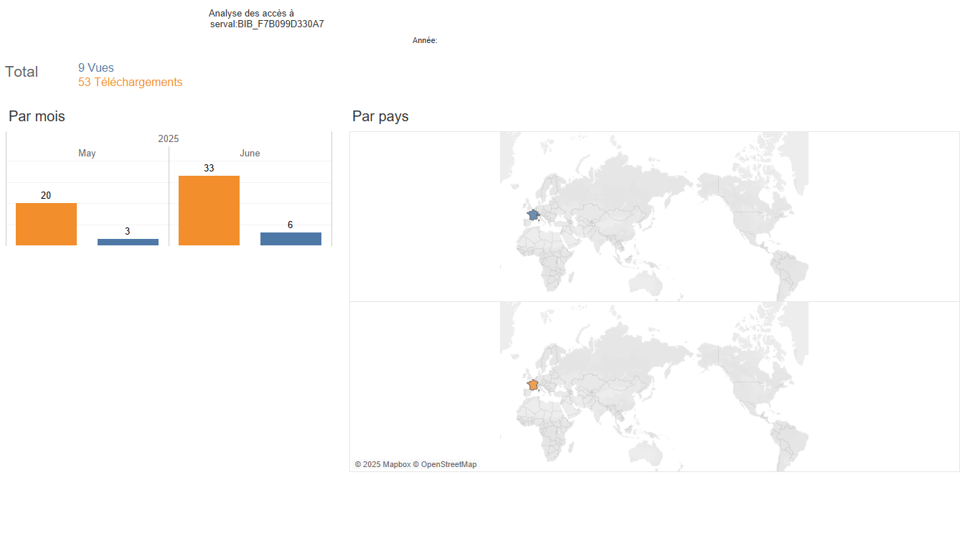This screenshot has height=551, width=980.
Task: Select orange-highlighted France on the lower map
Action: [533, 385]
